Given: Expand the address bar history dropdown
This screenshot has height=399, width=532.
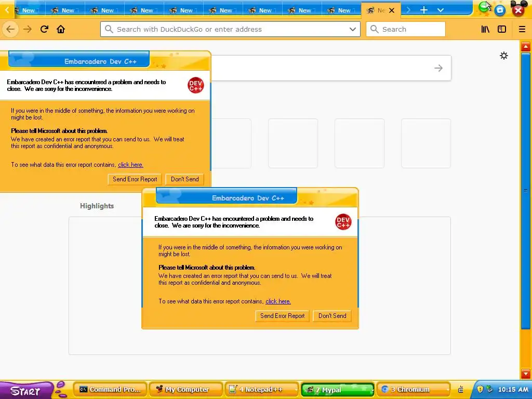Looking at the screenshot, I should tap(353, 29).
